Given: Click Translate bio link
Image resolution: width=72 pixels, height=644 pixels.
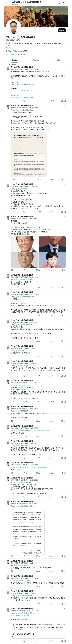Looking at the screenshot, I should coord(10,48).
